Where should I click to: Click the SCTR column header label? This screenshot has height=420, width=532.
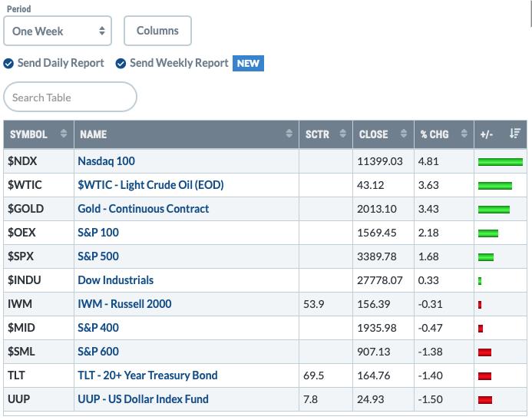(317, 134)
